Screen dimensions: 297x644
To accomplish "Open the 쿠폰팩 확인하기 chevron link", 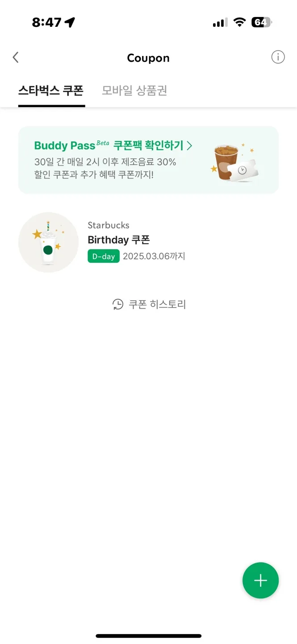I will coord(153,145).
